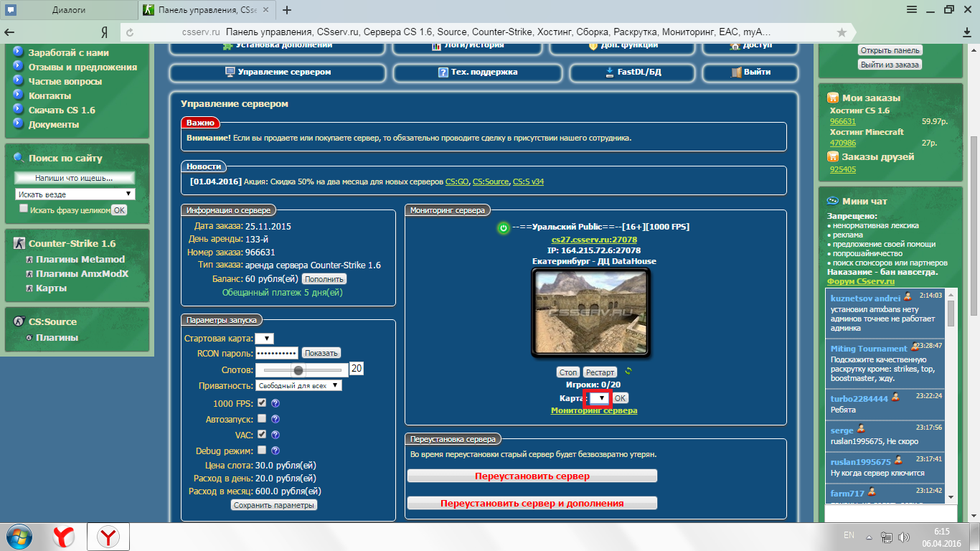Open a new tab with plus icon

click(x=287, y=10)
